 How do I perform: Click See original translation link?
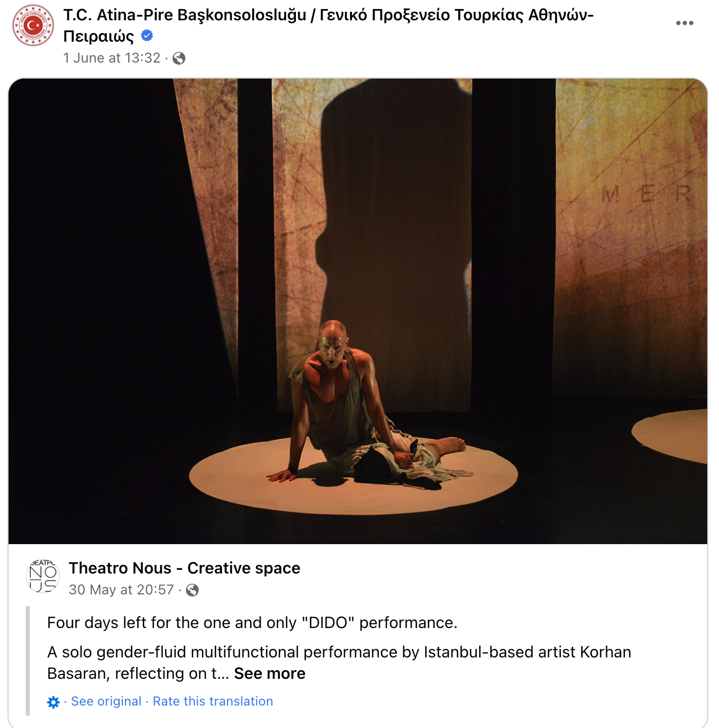pos(106,701)
